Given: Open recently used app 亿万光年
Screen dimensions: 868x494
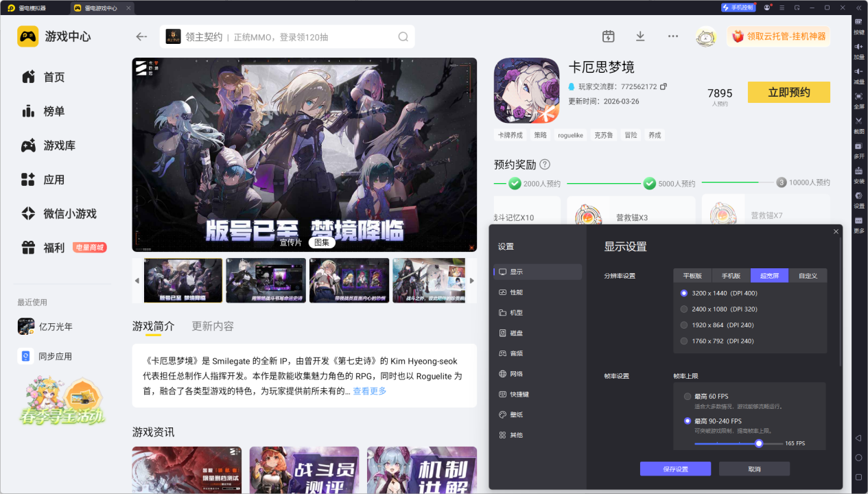Looking at the screenshot, I should [45, 327].
